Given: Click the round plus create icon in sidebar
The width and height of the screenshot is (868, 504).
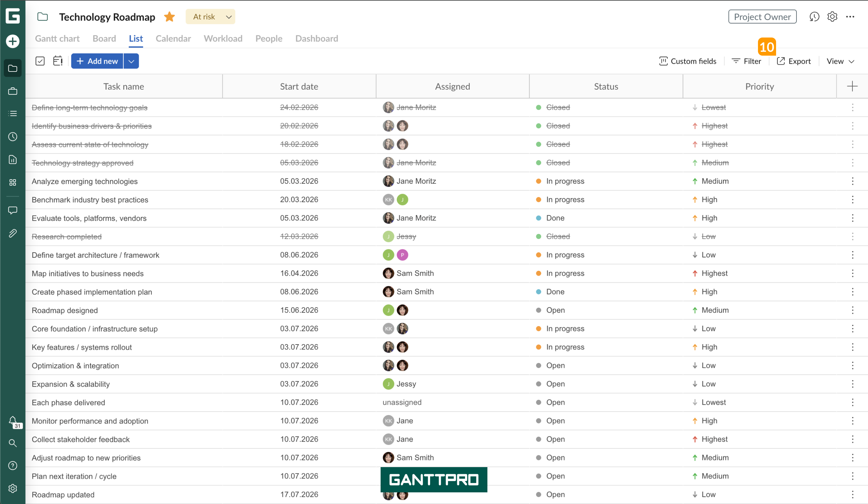Looking at the screenshot, I should click(x=13, y=41).
